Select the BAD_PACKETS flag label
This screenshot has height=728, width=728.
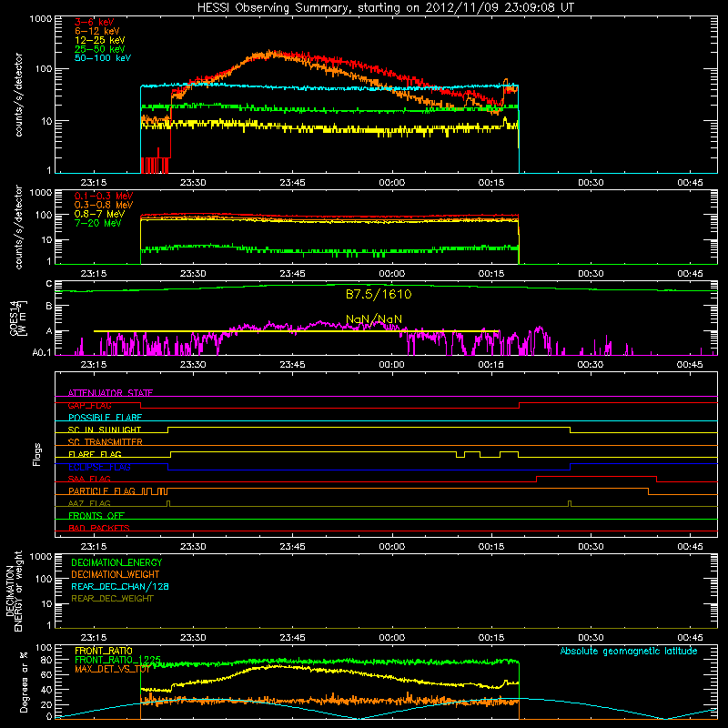(x=99, y=528)
